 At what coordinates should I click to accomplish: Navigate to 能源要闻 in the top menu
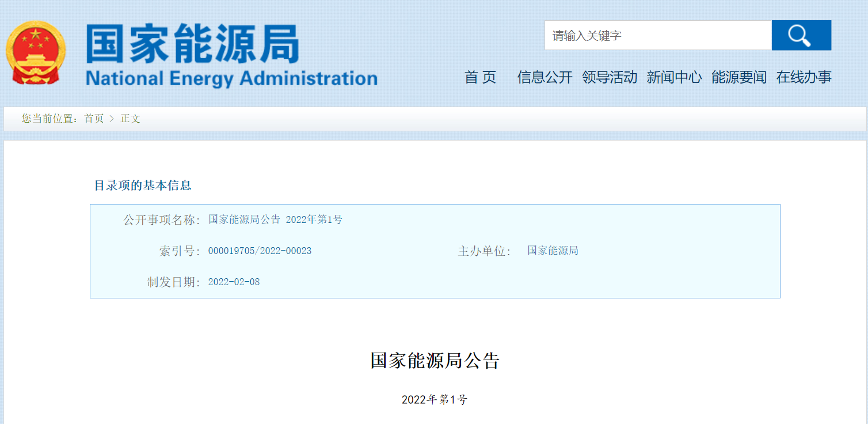click(739, 77)
